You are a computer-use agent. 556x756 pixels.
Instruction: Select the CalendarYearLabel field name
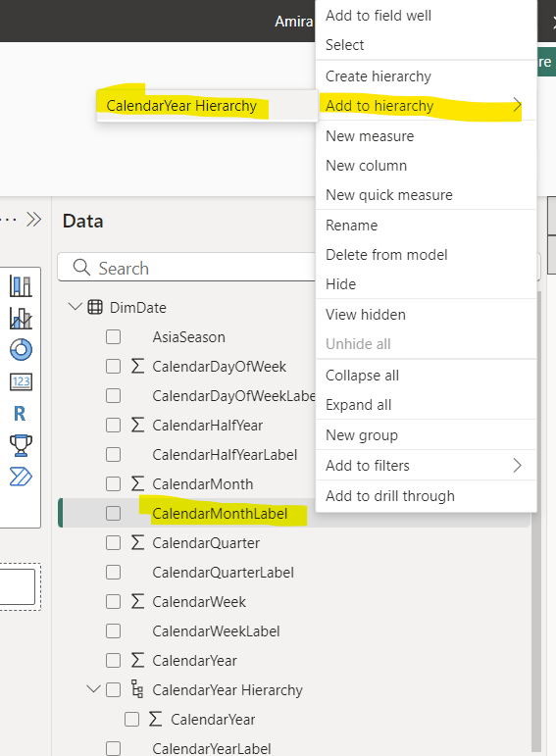click(212, 749)
